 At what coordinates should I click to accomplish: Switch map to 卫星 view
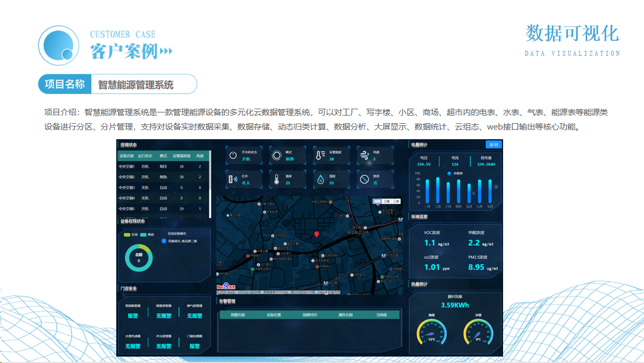pos(386,201)
